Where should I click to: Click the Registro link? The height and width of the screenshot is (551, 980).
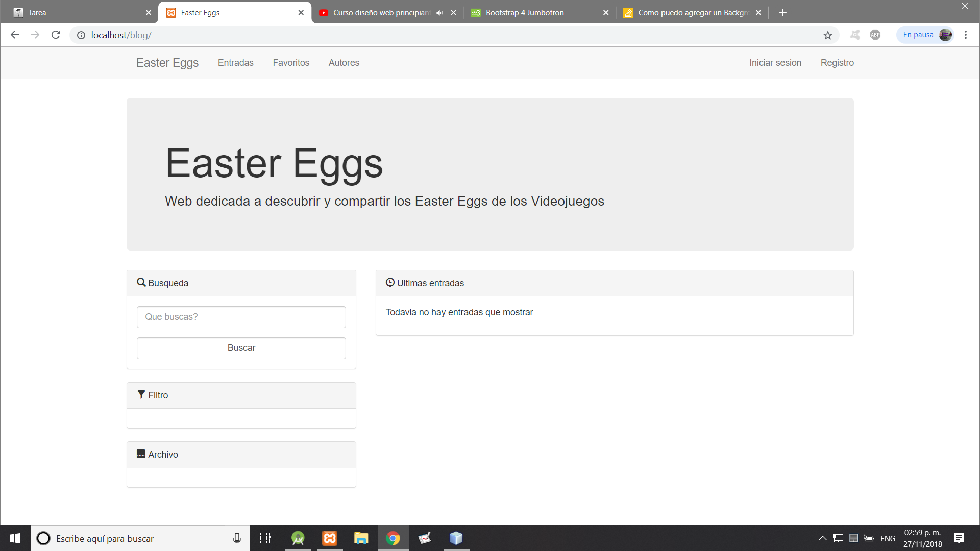[x=837, y=63]
